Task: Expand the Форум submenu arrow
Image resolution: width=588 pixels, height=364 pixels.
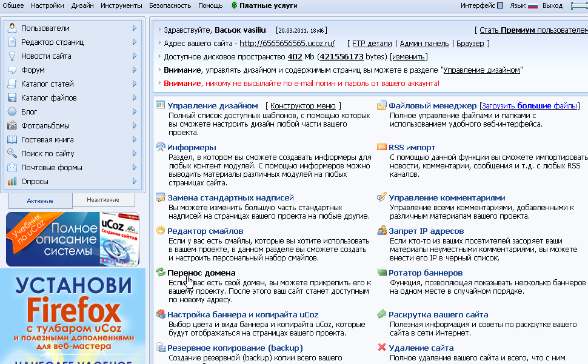Action: coord(135,70)
